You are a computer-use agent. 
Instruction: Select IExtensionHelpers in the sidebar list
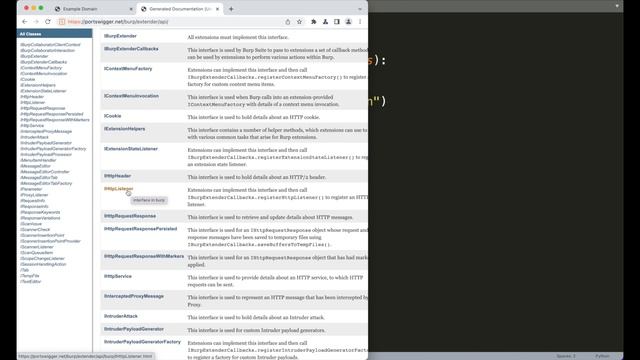[x=38, y=85]
